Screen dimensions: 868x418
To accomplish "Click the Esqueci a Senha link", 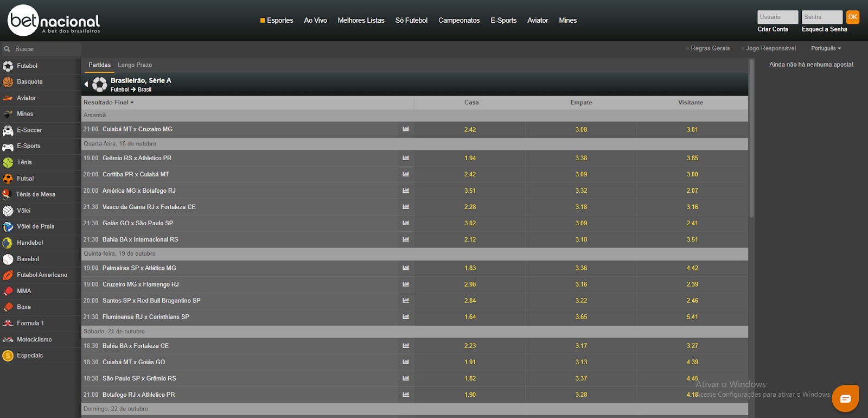I will tap(824, 29).
